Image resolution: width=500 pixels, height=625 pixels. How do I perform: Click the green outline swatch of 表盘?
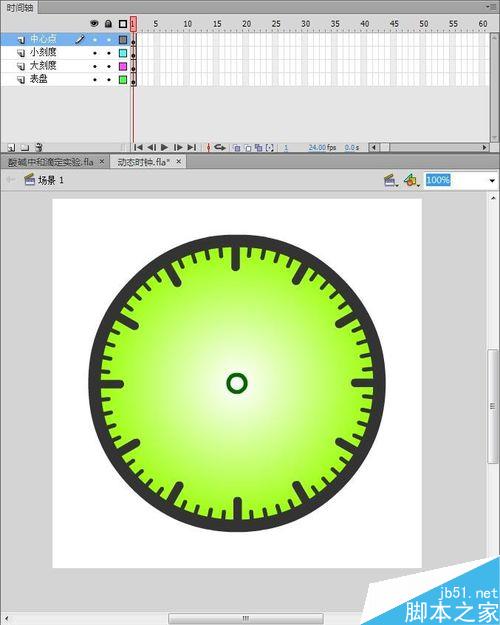coord(123,80)
